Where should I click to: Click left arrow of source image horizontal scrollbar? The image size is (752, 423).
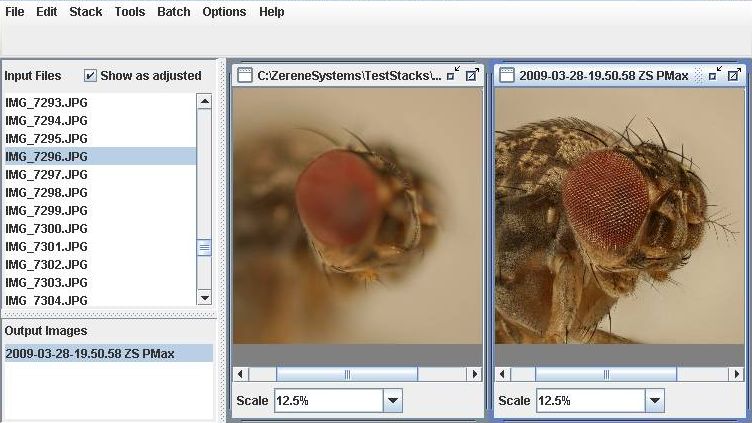click(241, 374)
